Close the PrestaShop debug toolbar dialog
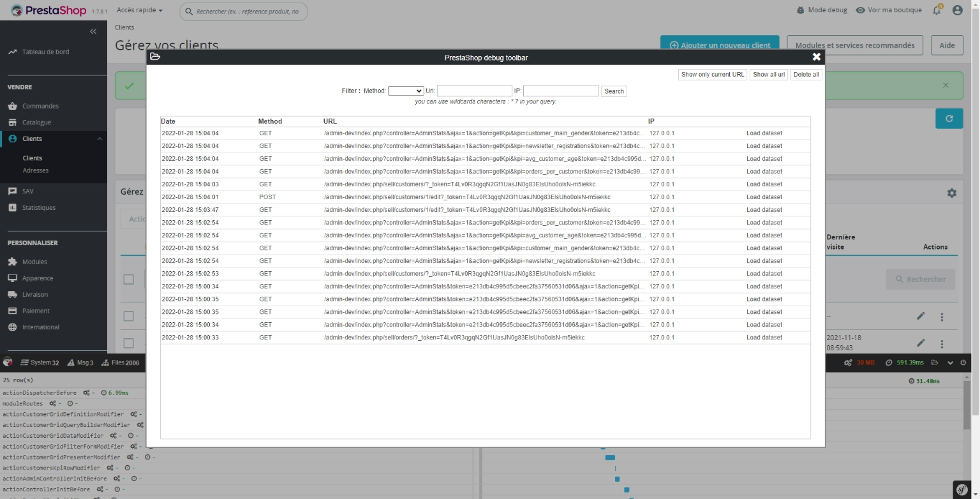 coord(816,57)
